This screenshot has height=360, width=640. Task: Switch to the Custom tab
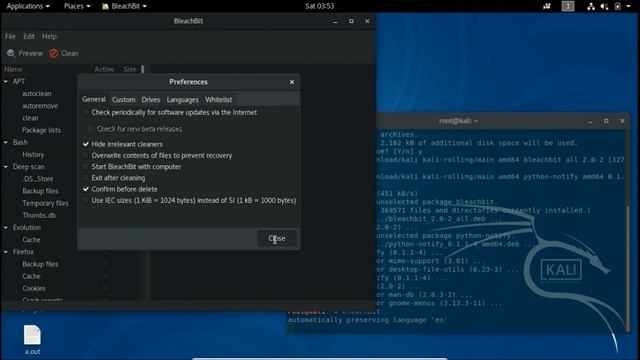124,100
